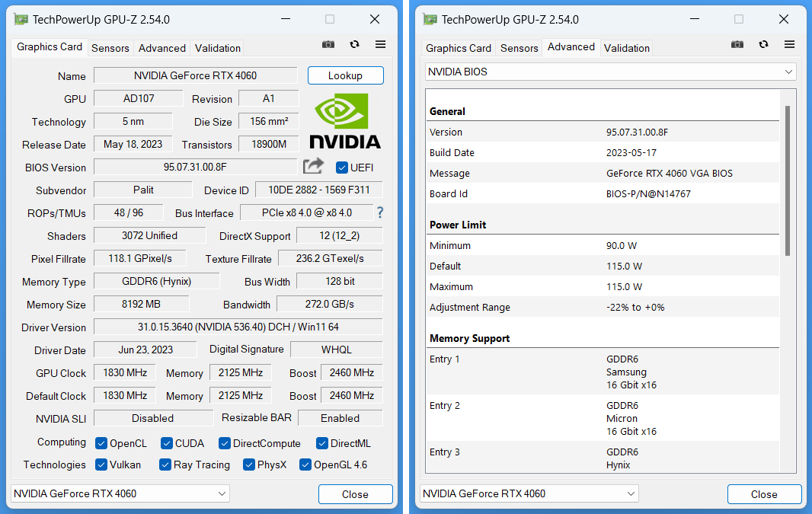Click the Digital Signature WHQL field
Image resolution: width=812 pixels, height=514 pixels.
pos(337,350)
